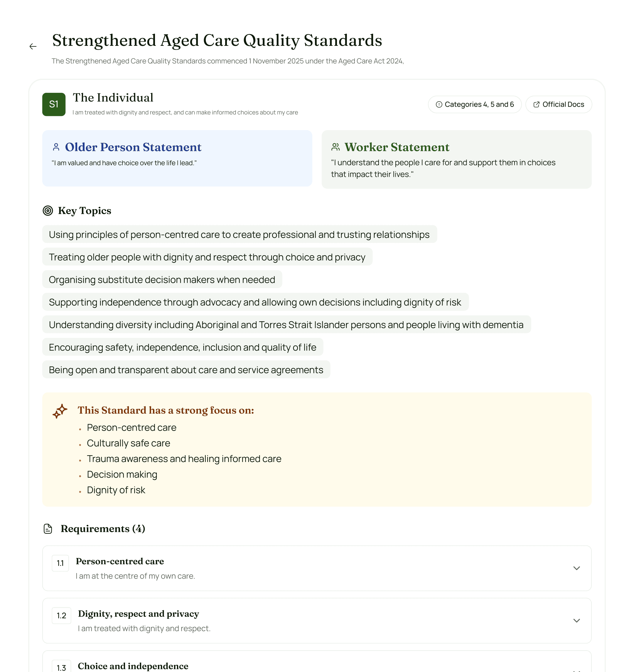634x672 pixels.
Task: Click the group icon beside Worker Statement
Action: tap(335, 147)
